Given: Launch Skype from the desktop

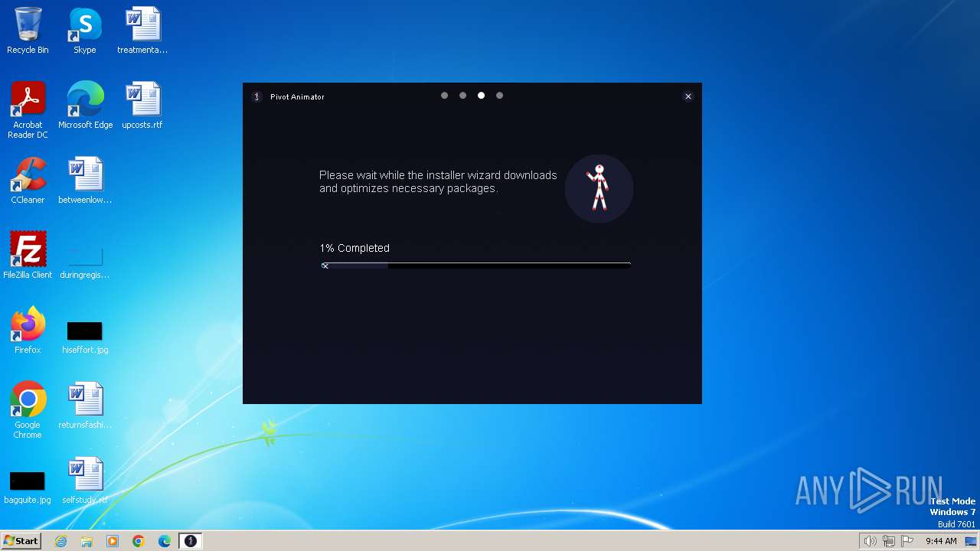Looking at the screenshot, I should [x=85, y=31].
